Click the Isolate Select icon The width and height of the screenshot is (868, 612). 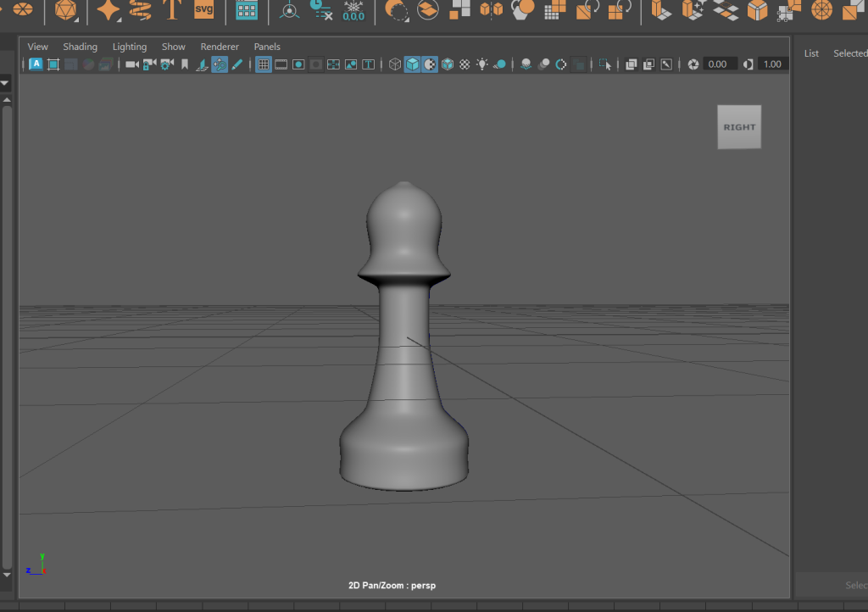pyautogui.click(x=604, y=64)
